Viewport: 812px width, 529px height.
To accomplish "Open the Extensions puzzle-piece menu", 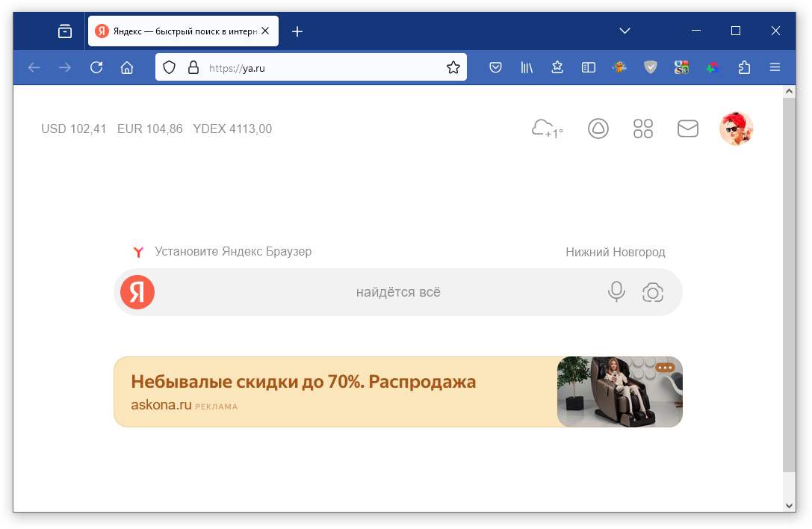I will pos(744,67).
